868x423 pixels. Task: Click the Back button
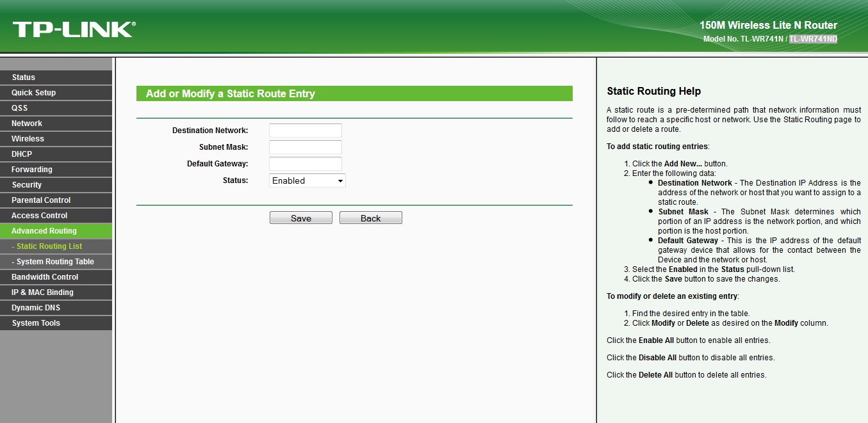coord(370,218)
